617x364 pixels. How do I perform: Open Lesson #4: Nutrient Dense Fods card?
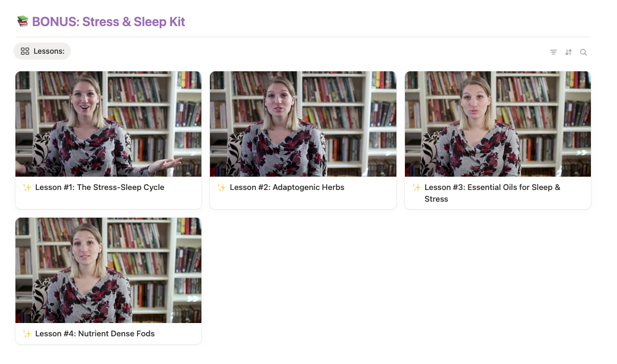[x=95, y=334]
